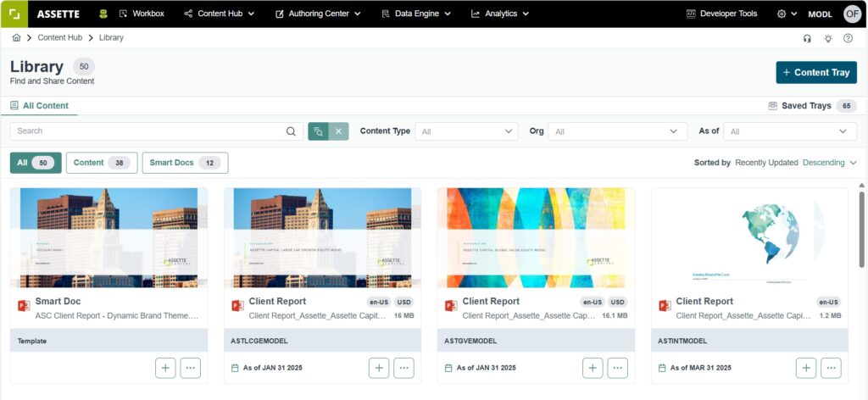This screenshot has width=868, height=400.
Task: Open Saved Trays
Action: click(x=812, y=106)
